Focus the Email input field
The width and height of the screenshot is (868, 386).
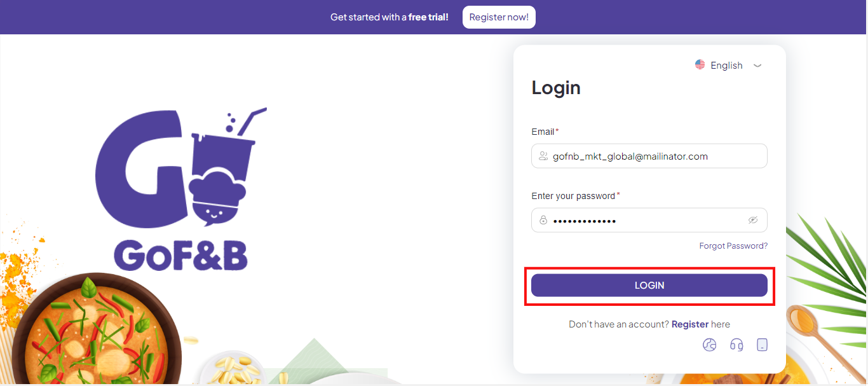pyautogui.click(x=649, y=156)
